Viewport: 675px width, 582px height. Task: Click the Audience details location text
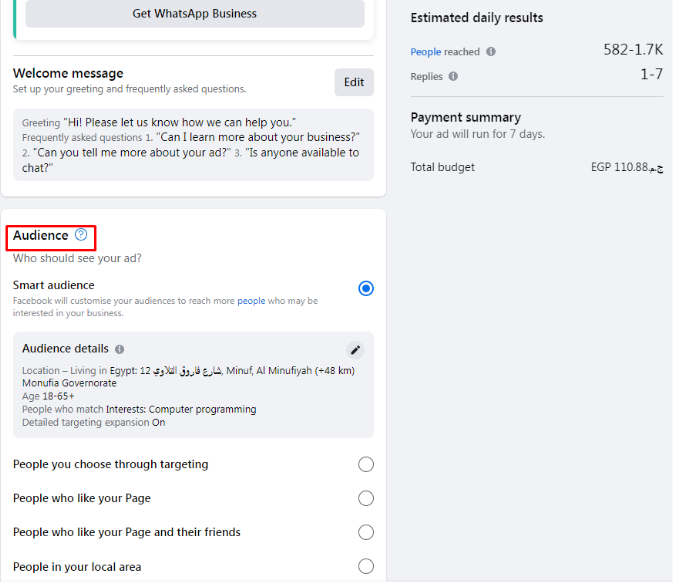(x=188, y=371)
